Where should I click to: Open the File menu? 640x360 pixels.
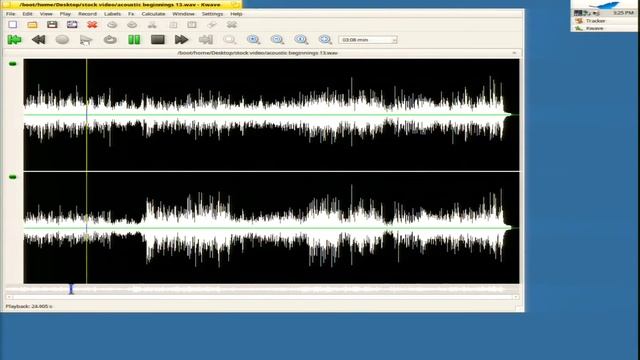pyautogui.click(x=10, y=14)
